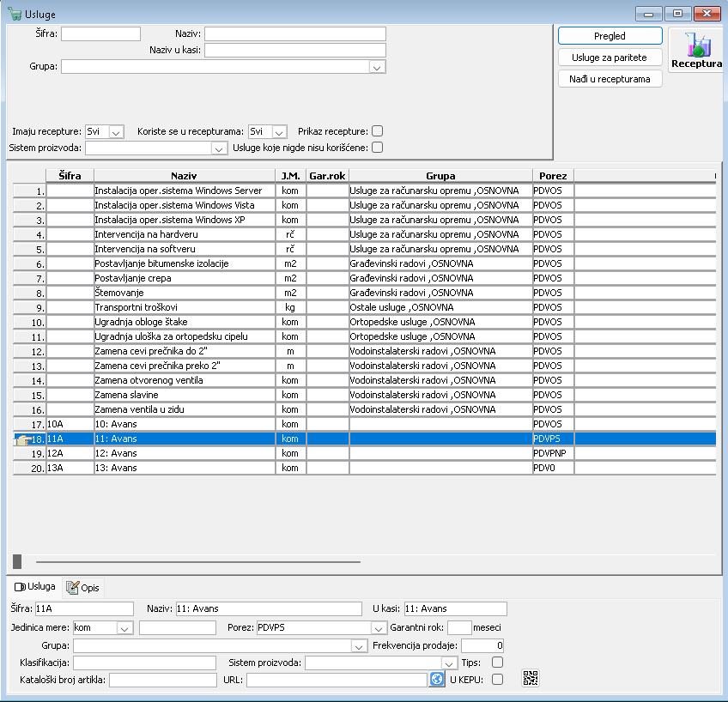Select row 13: Avans
Viewport: 728px width, 702px height.
(x=365, y=468)
